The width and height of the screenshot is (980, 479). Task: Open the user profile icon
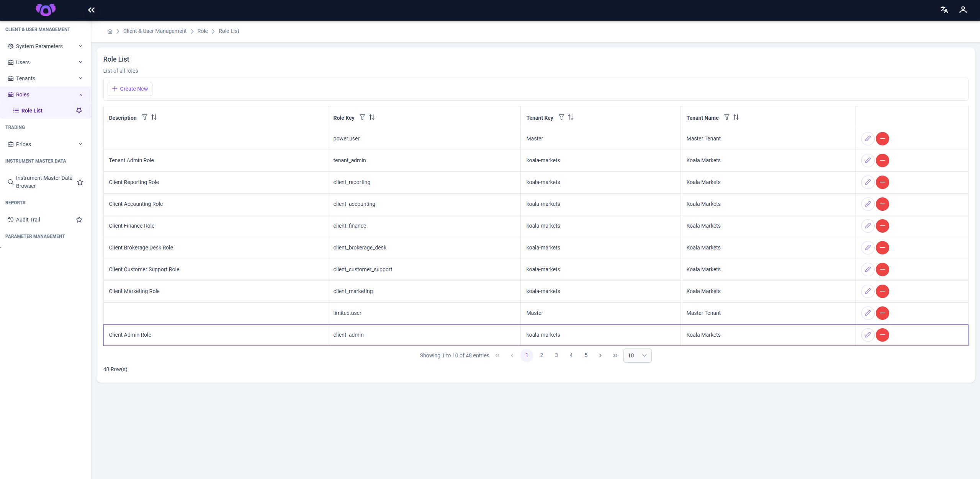pos(963,10)
